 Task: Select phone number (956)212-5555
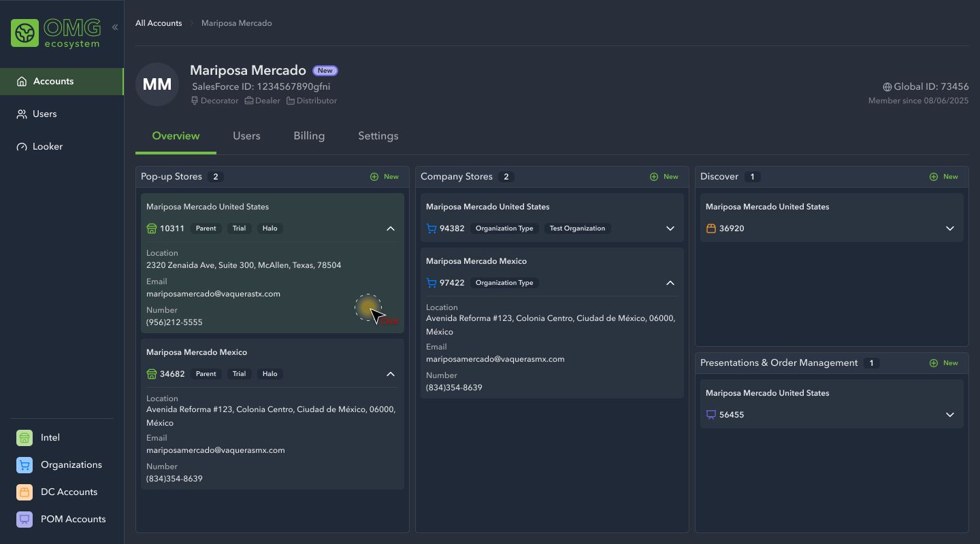174,322
